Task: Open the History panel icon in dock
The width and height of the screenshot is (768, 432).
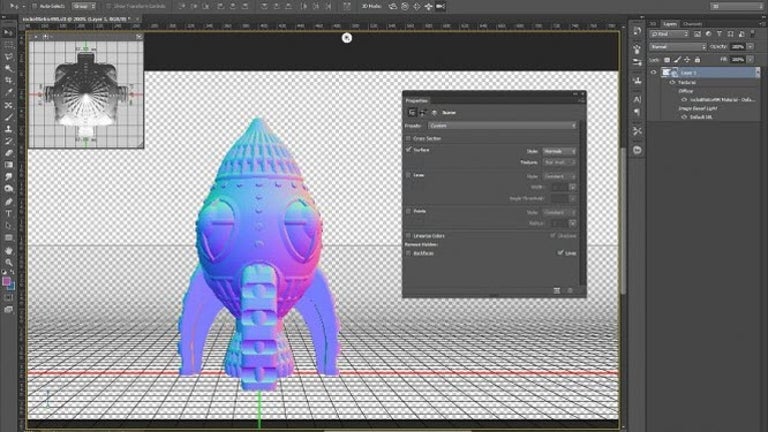Action: [637, 31]
